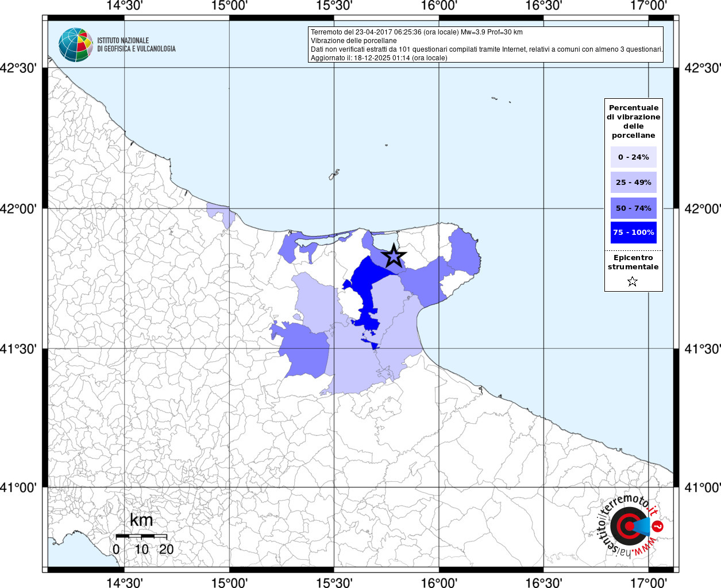Select the 75 - 100% legend swatch
Viewport: 721px width, 588px height.
tap(633, 233)
